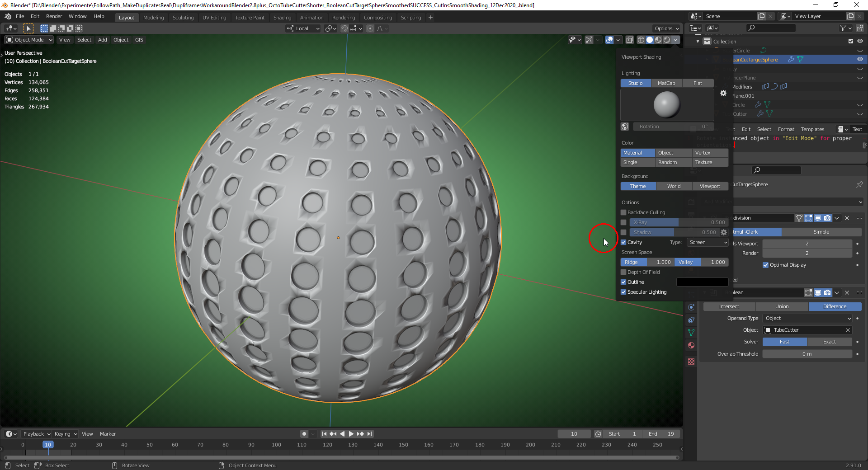The image size is (868, 470).
Task: Select the Exact solver
Action: 830,342
